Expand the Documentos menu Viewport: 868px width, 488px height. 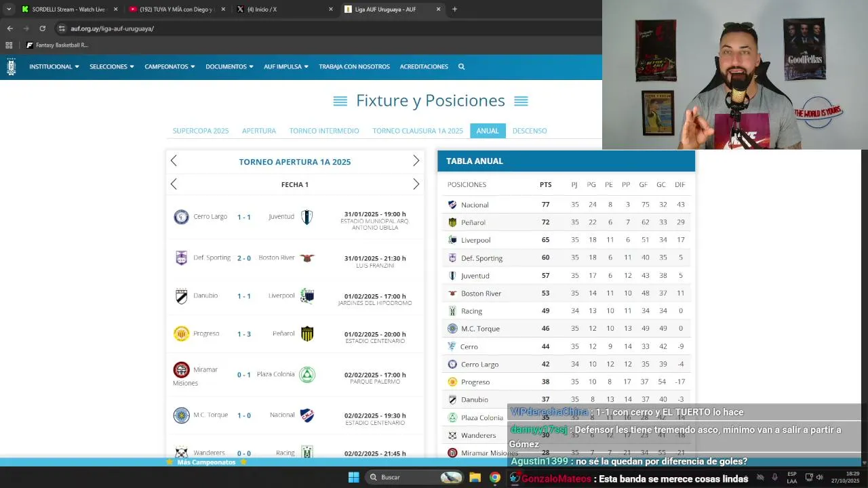[229, 66]
